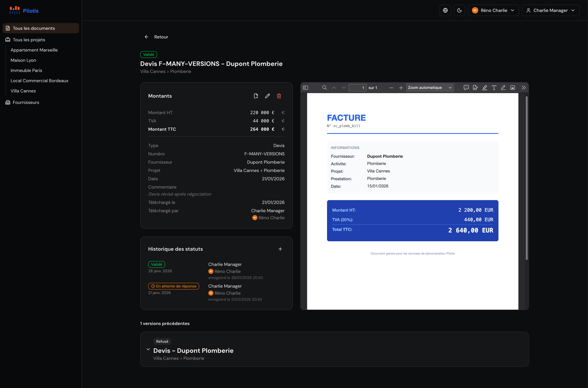Open the edit pencil in Montants panel
This screenshot has height=388, width=588.
[267, 96]
